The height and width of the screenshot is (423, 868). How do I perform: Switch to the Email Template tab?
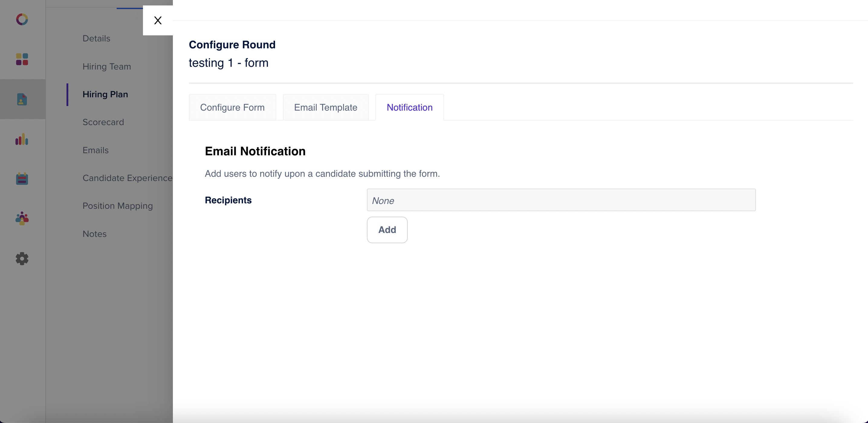coord(325,108)
